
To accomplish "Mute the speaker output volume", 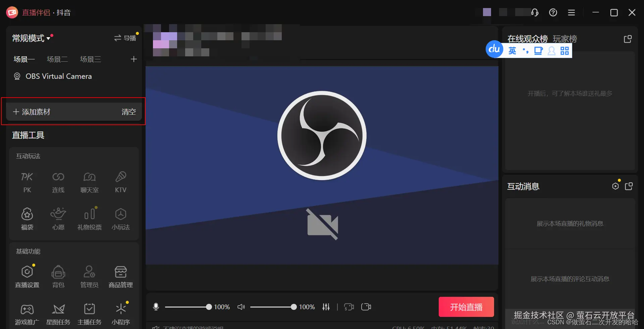I will 241,307.
